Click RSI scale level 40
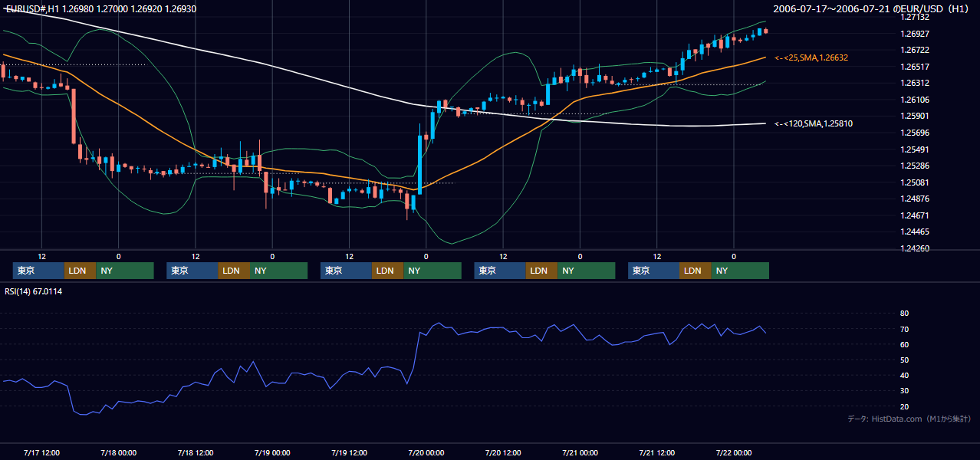The width and height of the screenshot is (980, 460). pos(904,375)
